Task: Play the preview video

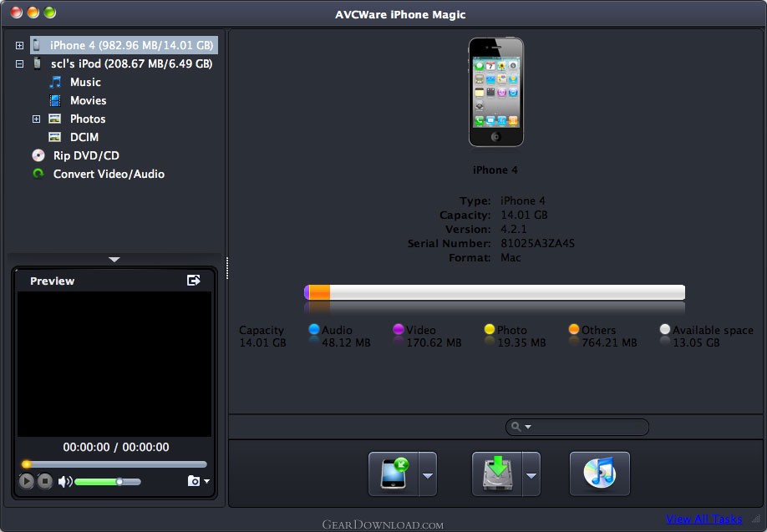Action: click(27, 481)
